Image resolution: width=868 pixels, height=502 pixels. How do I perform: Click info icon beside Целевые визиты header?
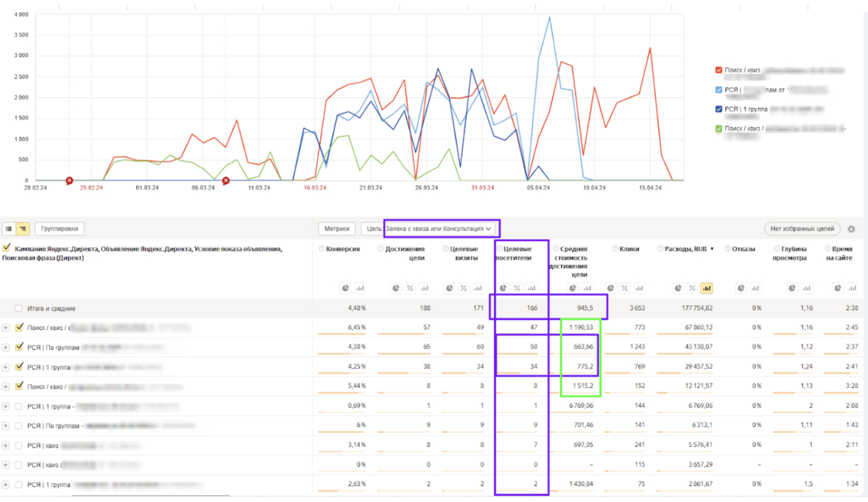[445, 249]
